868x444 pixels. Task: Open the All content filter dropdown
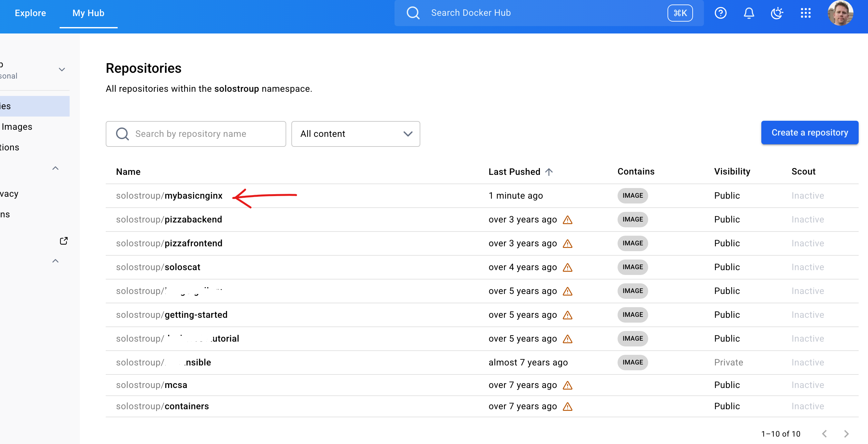[356, 134]
